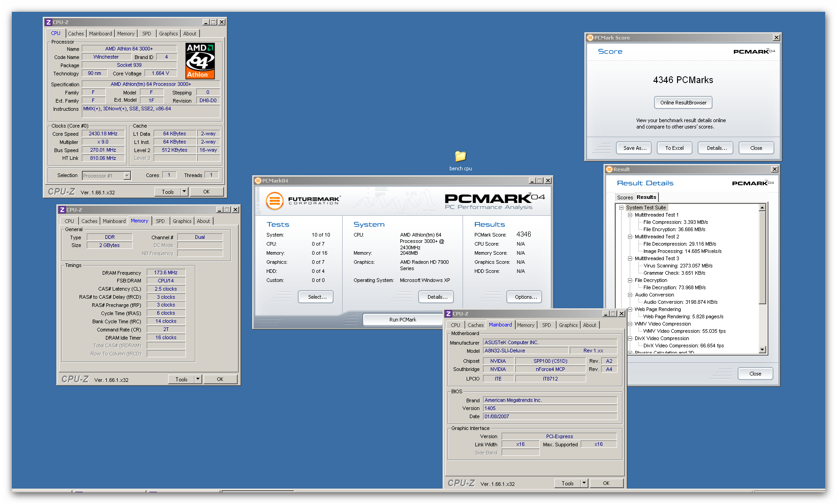Image resolution: width=837 pixels, height=504 pixels.
Task: Select Virus Scanning: 2373.057 MB/s row
Action: click(678, 266)
